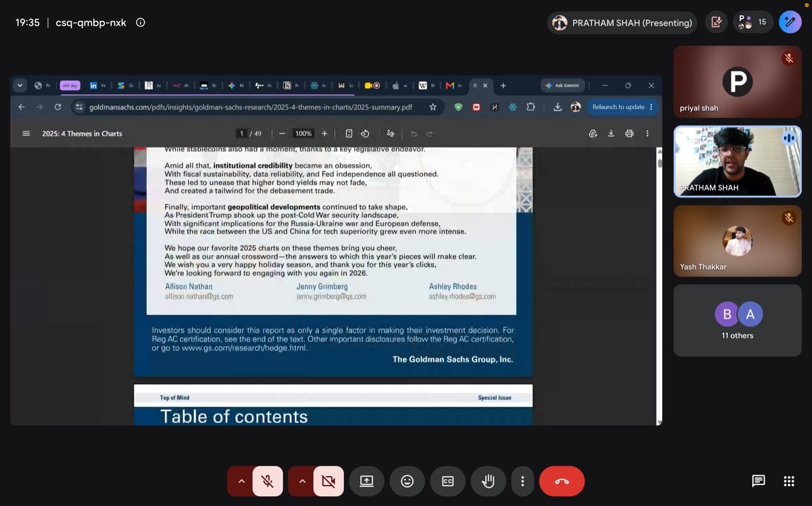Screen dimensions: 812x506
Task: Open the Extensions puzzle menu
Action: coord(531,107)
